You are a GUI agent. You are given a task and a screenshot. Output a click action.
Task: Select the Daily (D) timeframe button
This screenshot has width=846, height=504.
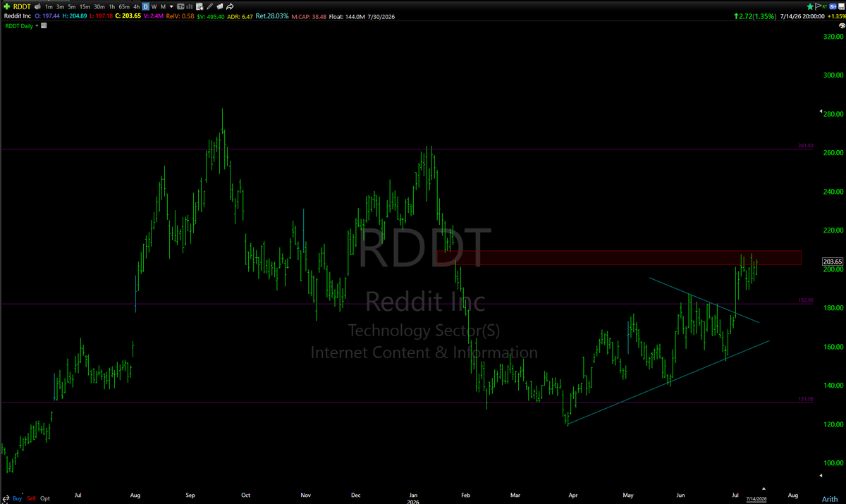pyautogui.click(x=146, y=6)
